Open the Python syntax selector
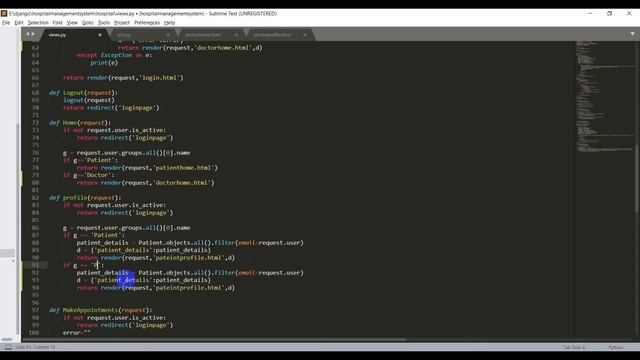 [x=616, y=347]
